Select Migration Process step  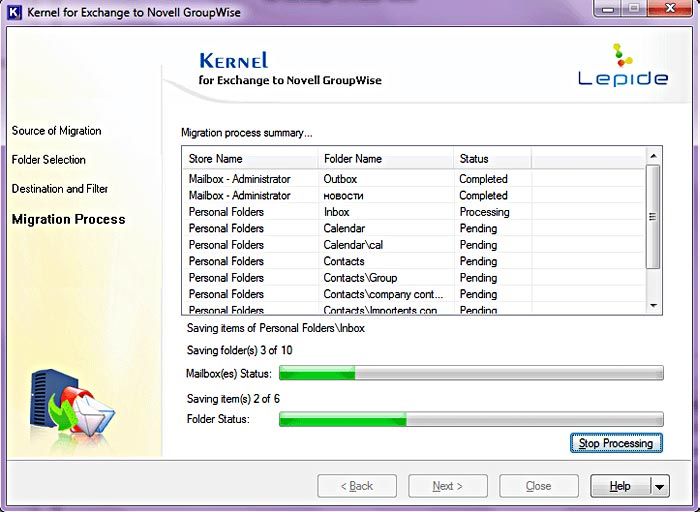tap(68, 219)
